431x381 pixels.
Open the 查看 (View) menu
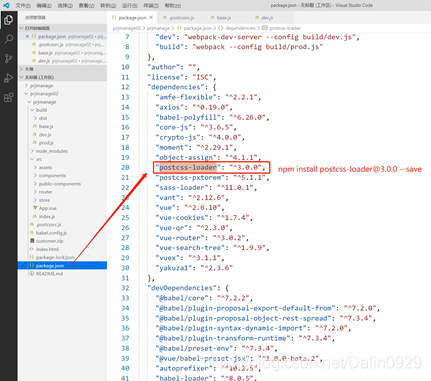pos(86,5)
